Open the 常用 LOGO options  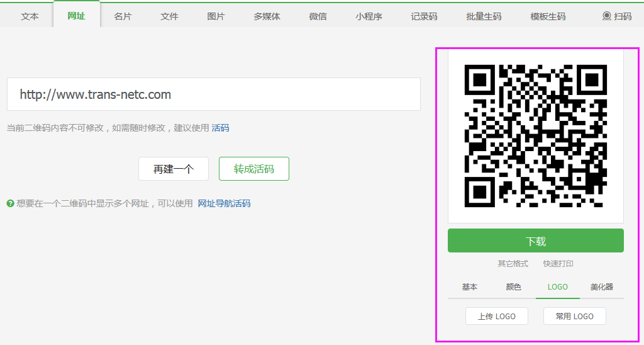(574, 316)
